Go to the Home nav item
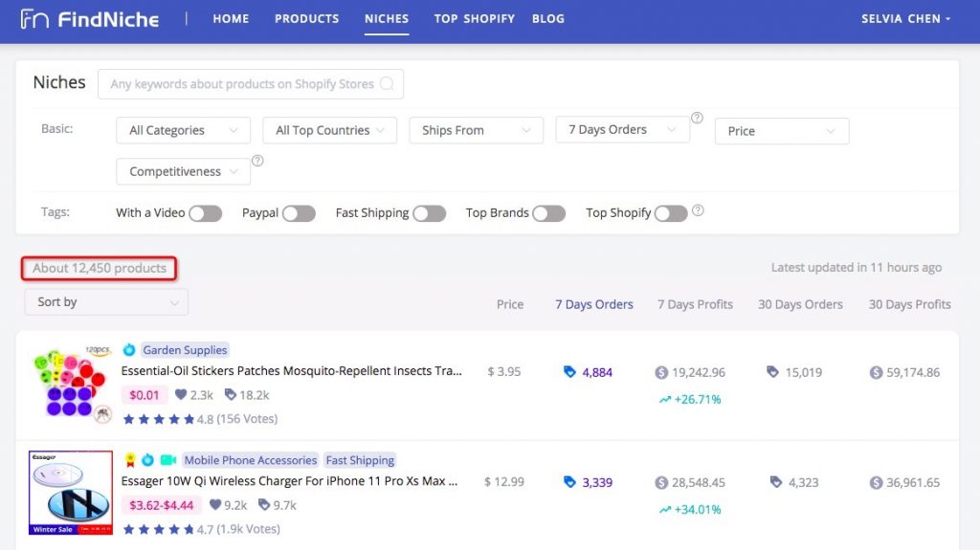Image resolution: width=980 pixels, height=550 pixels. (231, 19)
